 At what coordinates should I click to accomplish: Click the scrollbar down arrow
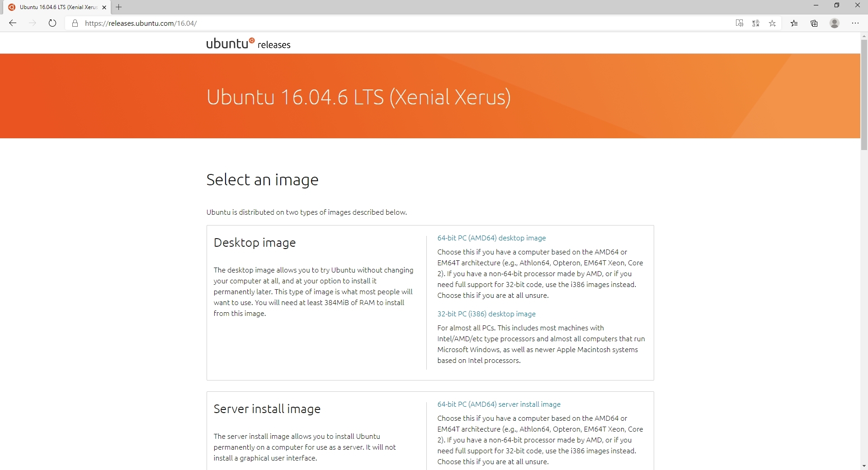click(864, 466)
